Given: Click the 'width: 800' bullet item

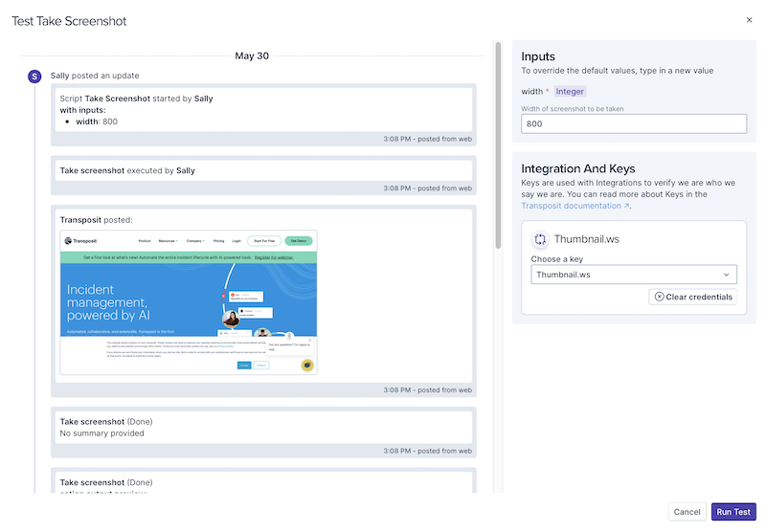Looking at the screenshot, I should (97, 122).
